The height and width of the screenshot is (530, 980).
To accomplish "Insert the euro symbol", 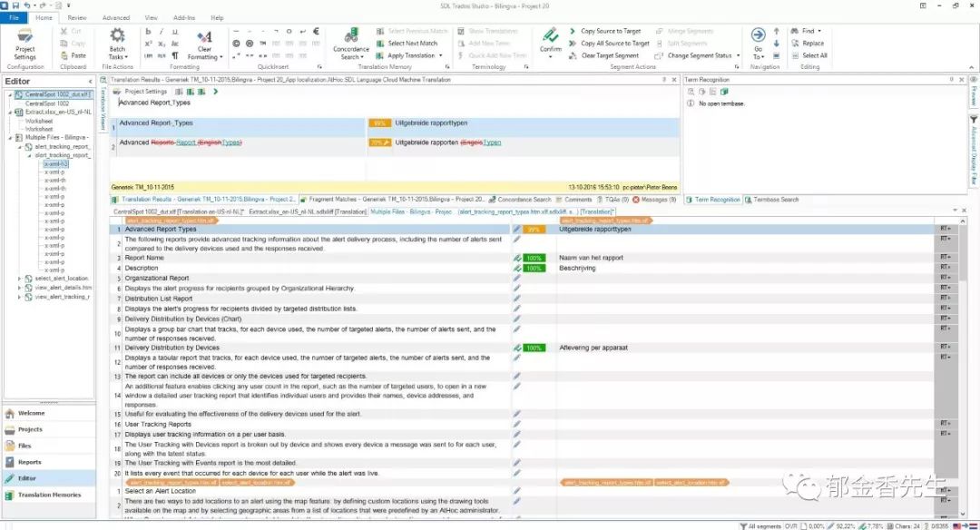I will pyautogui.click(x=317, y=31).
